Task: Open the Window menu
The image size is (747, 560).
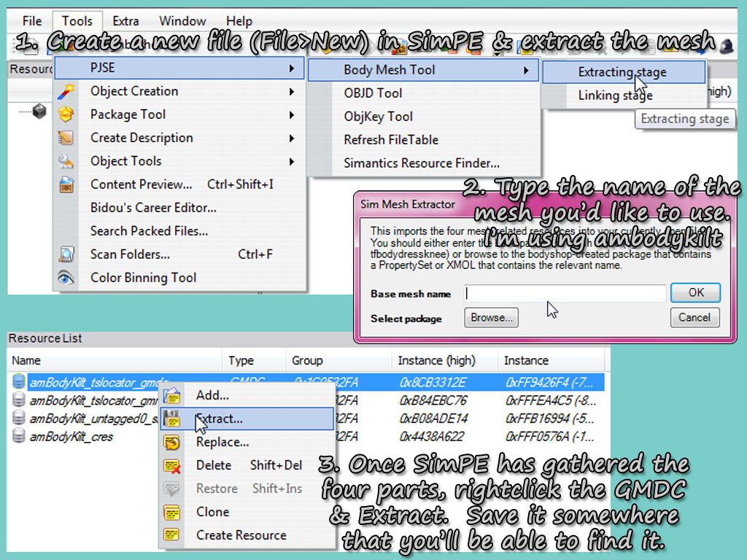Action: pyautogui.click(x=182, y=21)
